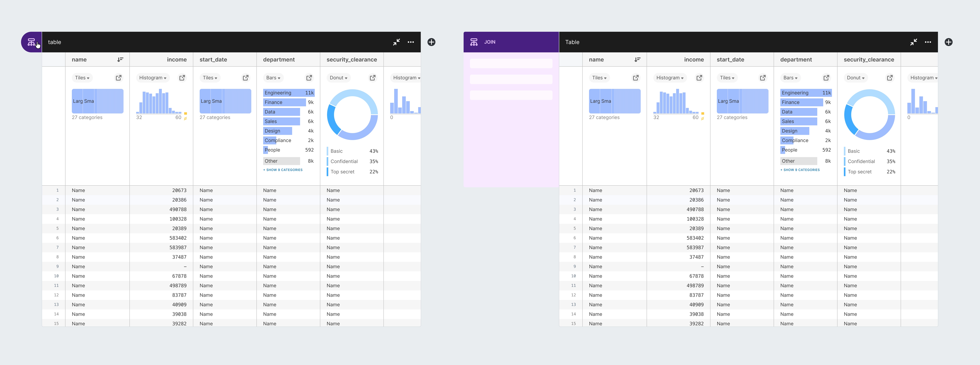Click Show 9 Categories link in right Table
The height and width of the screenshot is (365, 980).
(800, 170)
